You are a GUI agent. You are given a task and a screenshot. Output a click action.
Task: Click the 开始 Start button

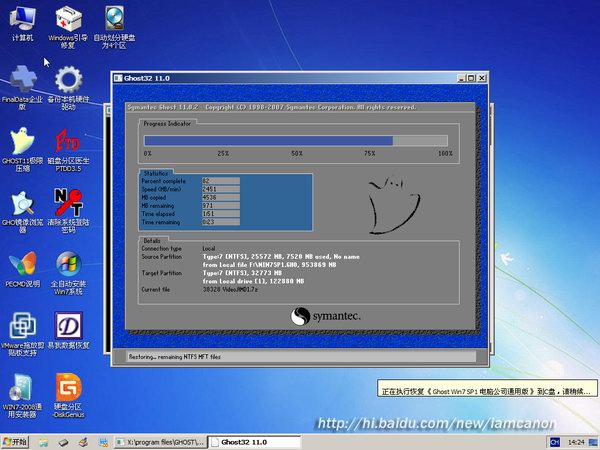[15, 442]
